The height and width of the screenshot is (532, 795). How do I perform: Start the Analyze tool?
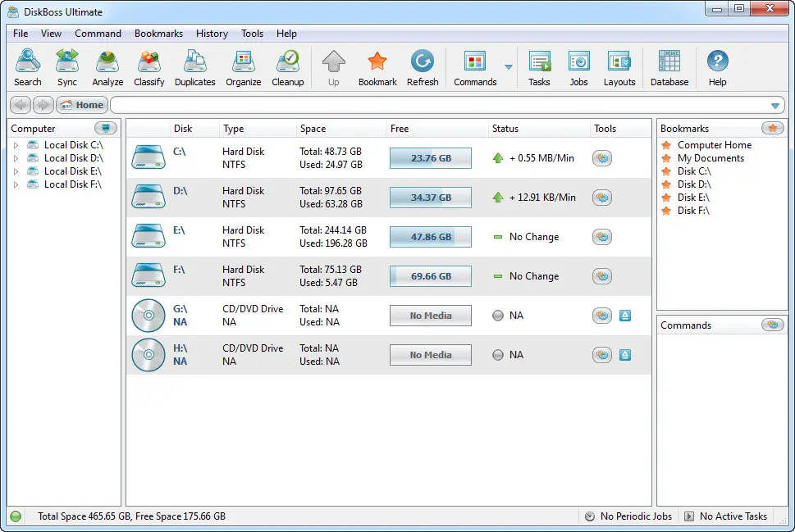(107, 67)
